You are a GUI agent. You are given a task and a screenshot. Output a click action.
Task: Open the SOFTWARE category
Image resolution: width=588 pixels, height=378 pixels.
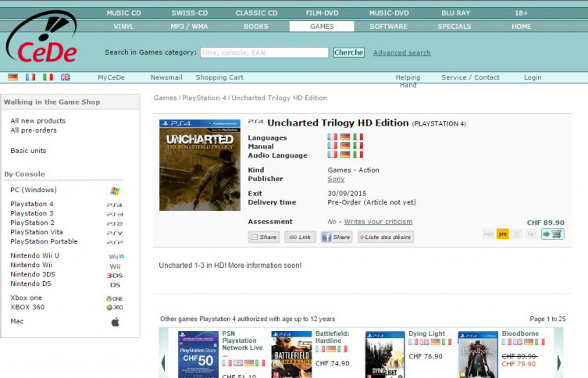pos(389,27)
